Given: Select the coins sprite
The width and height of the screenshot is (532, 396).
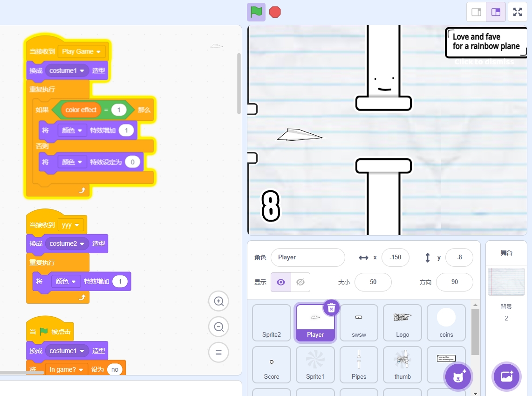Looking at the screenshot, I should pyautogui.click(x=446, y=323).
